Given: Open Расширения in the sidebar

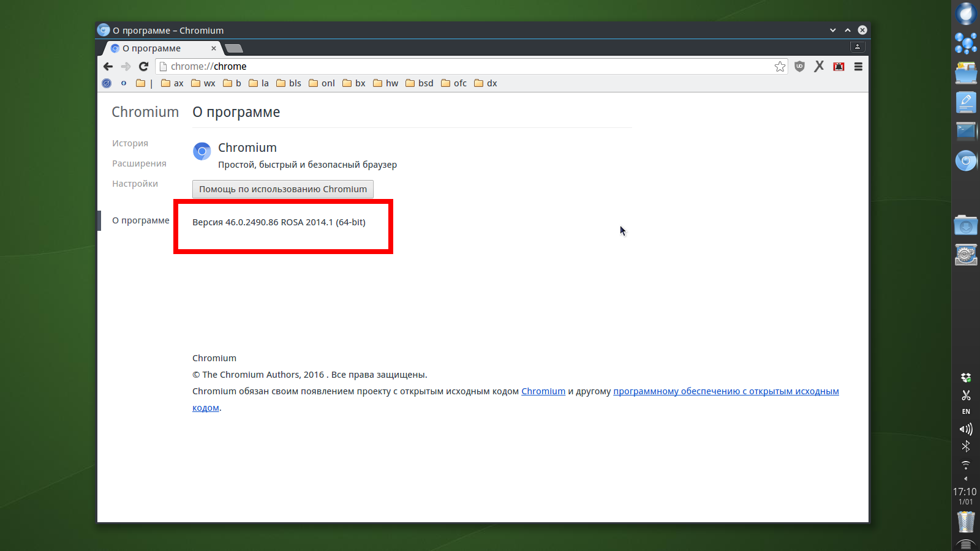Looking at the screenshot, I should click(x=139, y=163).
